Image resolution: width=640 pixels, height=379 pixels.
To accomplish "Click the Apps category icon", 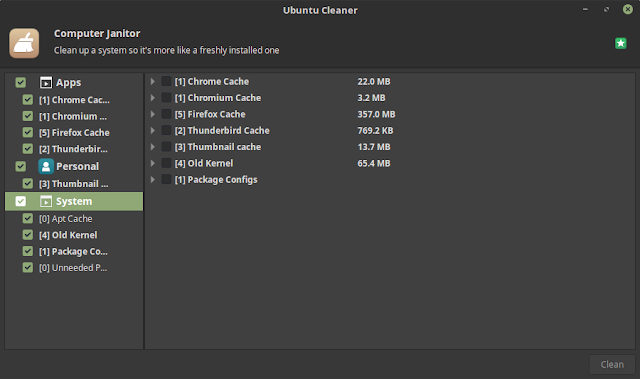I will tap(46, 83).
